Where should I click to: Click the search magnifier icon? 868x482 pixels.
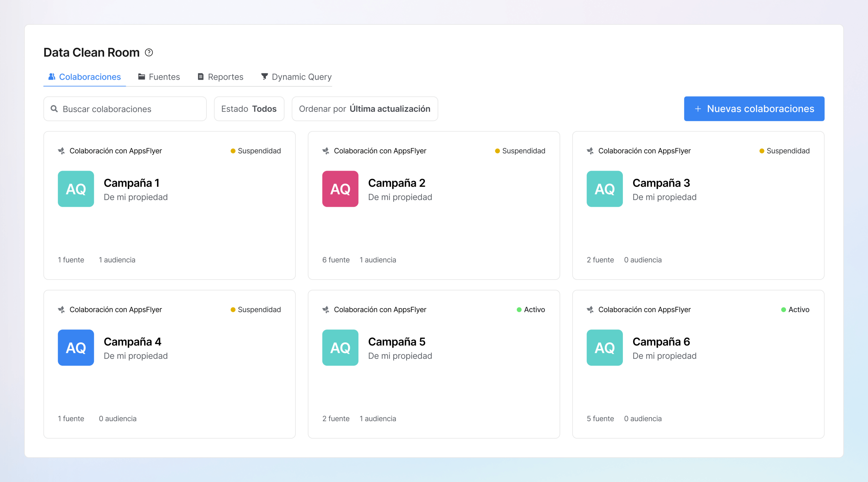coord(54,108)
